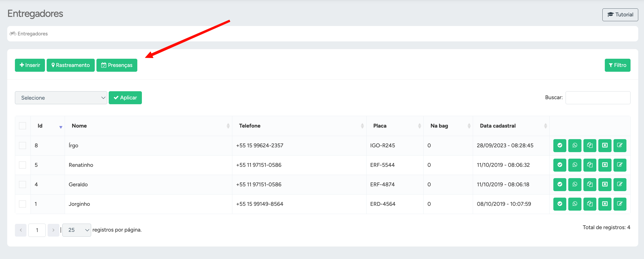Image resolution: width=644 pixels, height=259 pixels.
Task: Check the checkbox for Renatinho's row
Action: [x=23, y=165]
